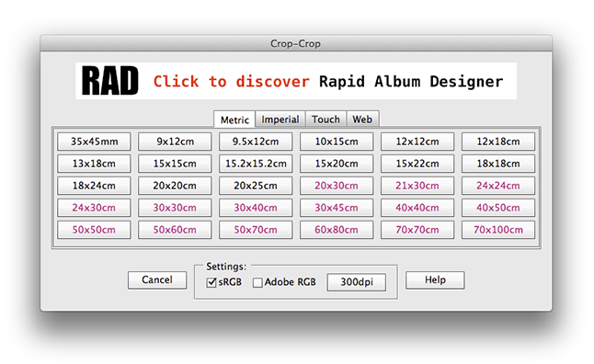Pick the 10x15cm crop size
This screenshot has width=594, height=364.
click(x=337, y=142)
